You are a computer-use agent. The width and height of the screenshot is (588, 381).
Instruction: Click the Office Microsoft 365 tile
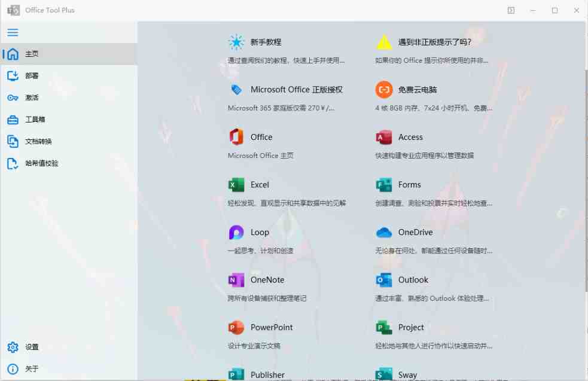(x=261, y=137)
